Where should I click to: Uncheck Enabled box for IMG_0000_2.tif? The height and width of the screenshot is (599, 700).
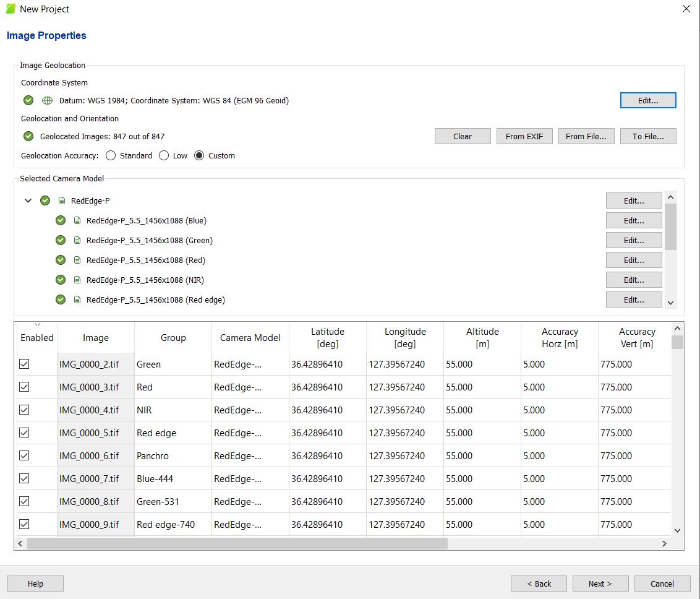(24, 364)
